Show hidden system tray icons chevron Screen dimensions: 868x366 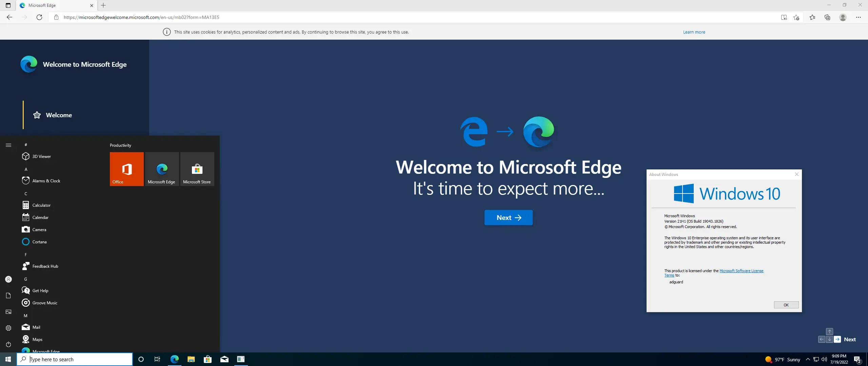(808, 359)
